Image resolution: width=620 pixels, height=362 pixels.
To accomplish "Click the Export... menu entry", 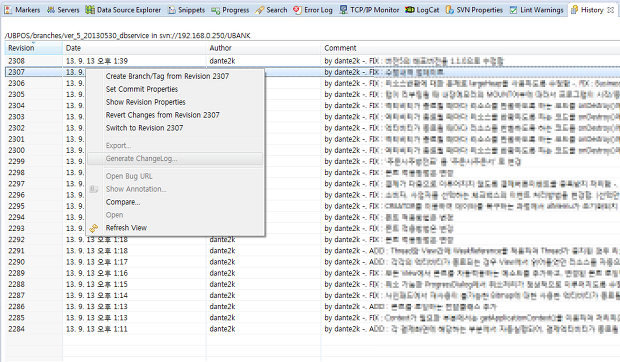I will pos(175,146).
